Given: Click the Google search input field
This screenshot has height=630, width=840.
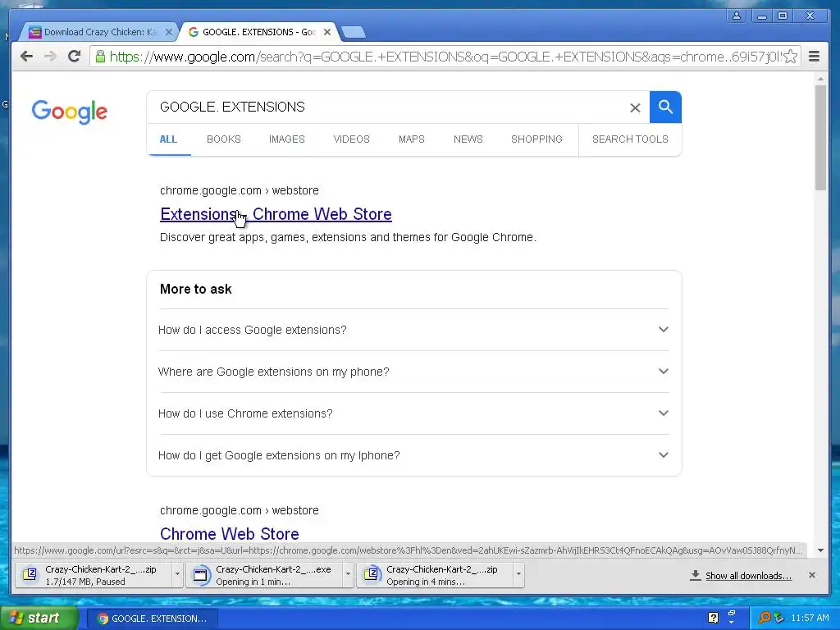Looking at the screenshot, I should point(391,107).
